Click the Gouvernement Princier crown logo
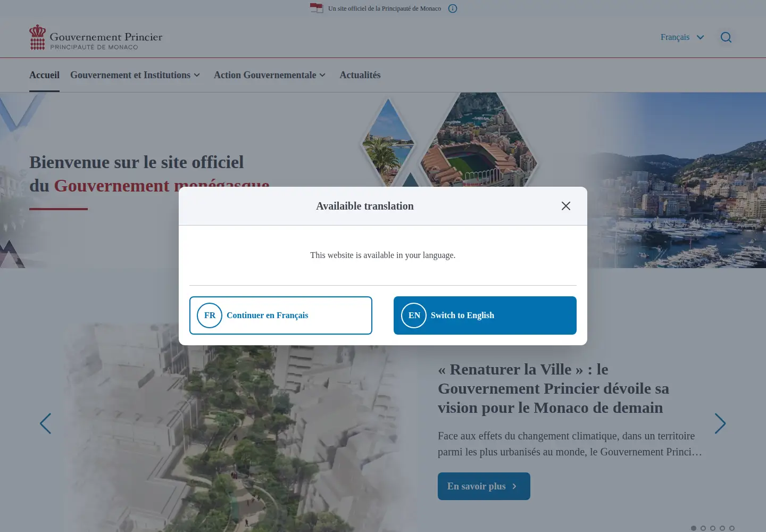 click(x=37, y=37)
